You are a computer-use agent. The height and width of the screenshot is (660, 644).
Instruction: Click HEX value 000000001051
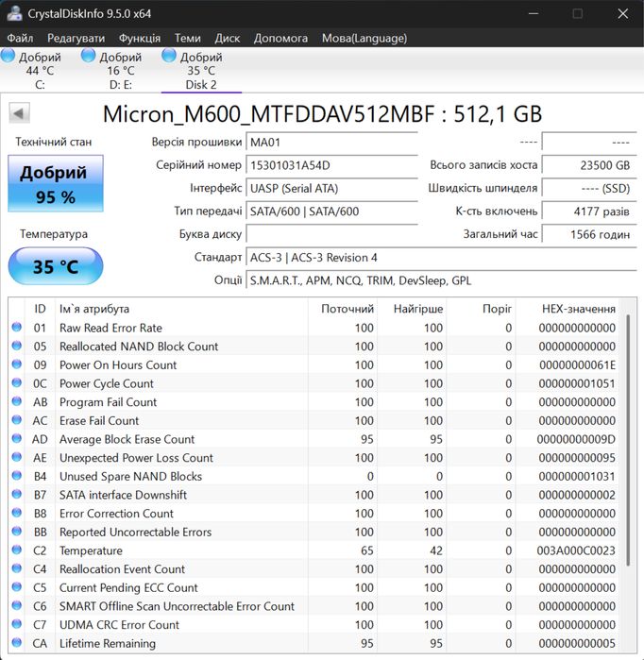click(577, 383)
